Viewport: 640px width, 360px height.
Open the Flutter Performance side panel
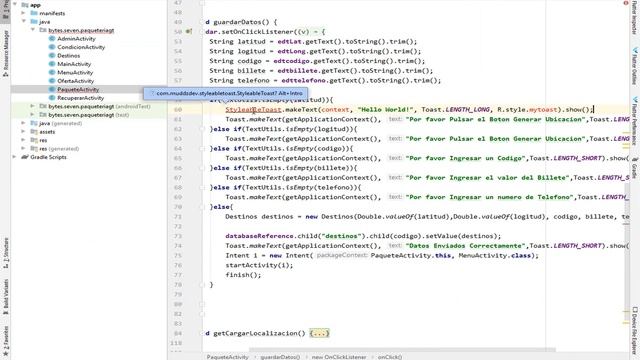pos(635,121)
